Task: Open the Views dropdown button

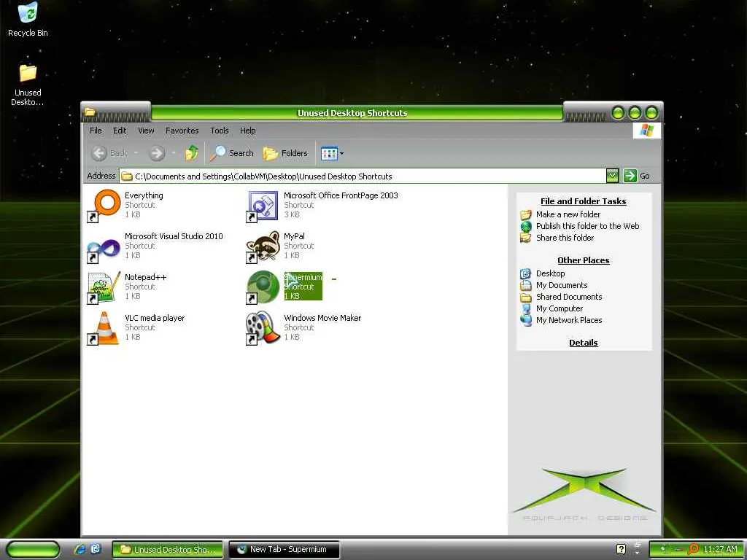Action: tap(332, 153)
